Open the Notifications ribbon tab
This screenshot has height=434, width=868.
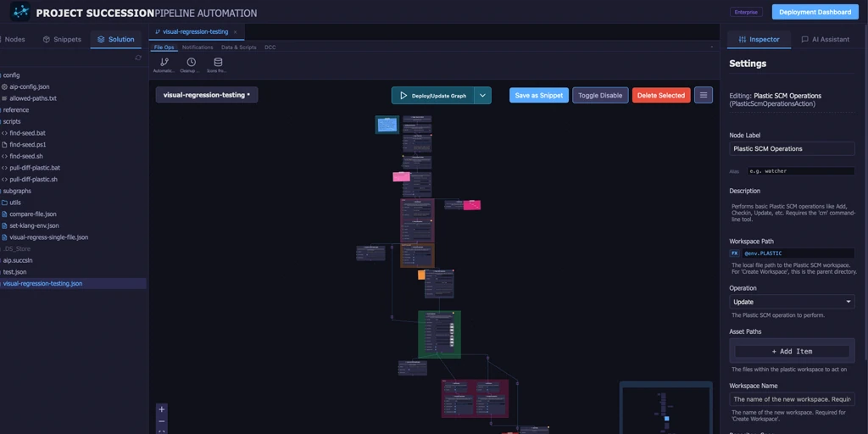198,47
